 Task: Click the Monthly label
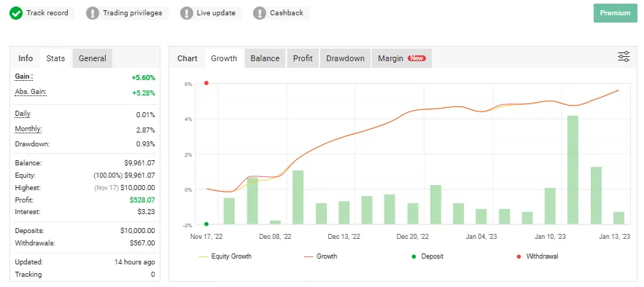coord(28,129)
